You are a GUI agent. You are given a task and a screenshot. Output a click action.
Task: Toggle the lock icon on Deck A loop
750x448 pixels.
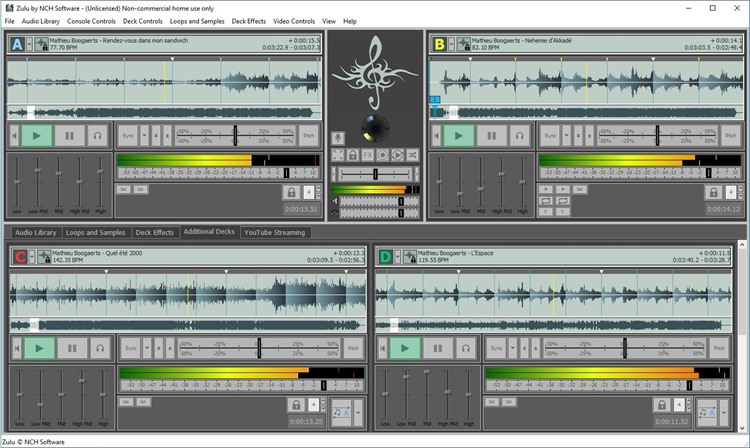pos(291,191)
